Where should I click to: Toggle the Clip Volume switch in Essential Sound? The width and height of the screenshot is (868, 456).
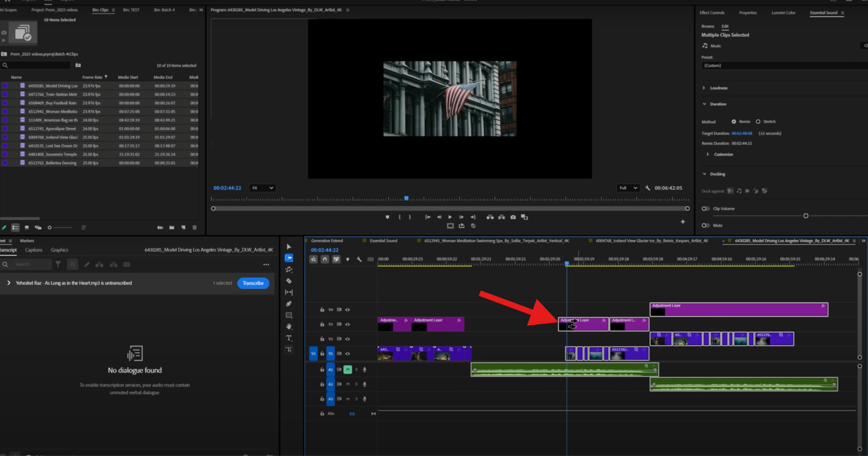(x=705, y=208)
